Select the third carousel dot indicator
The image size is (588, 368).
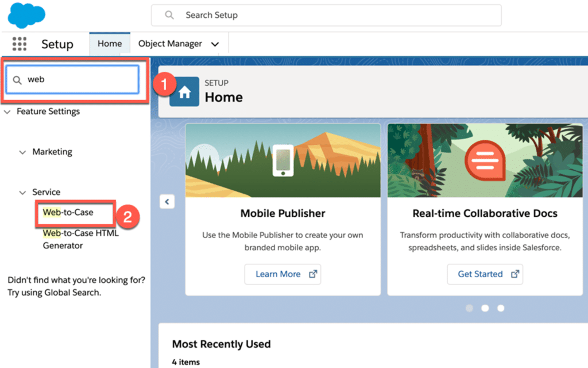501,308
